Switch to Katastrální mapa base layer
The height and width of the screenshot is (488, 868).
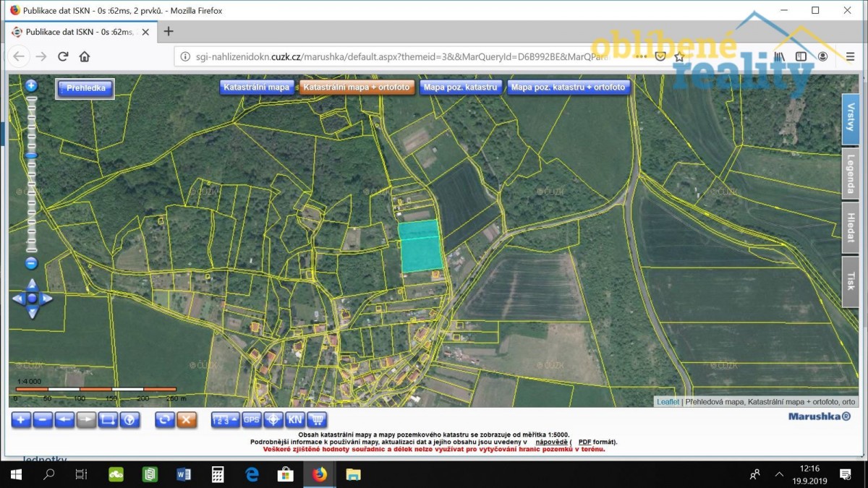click(256, 87)
